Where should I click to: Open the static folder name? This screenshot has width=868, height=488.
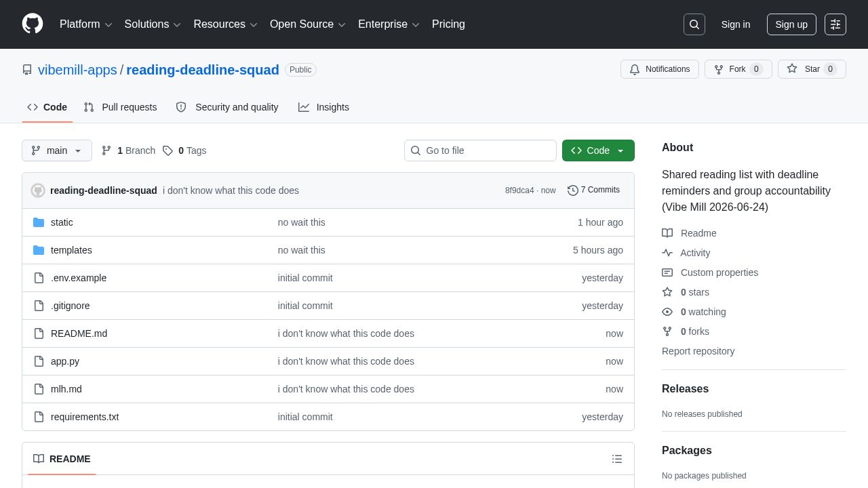tap(62, 222)
